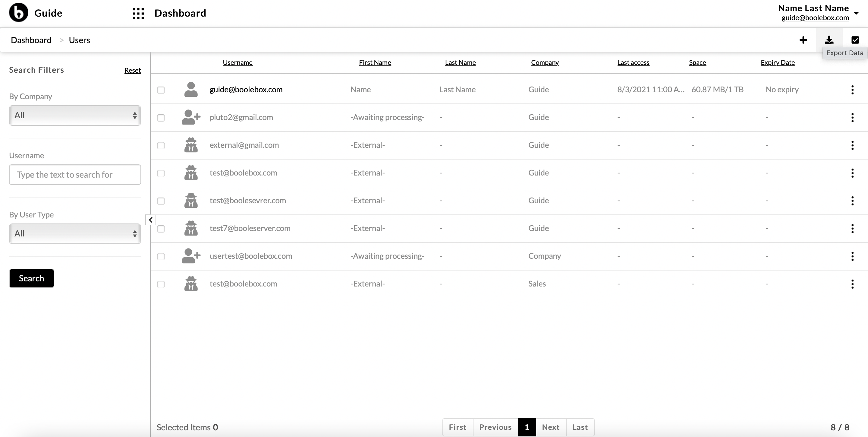Image resolution: width=868 pixels, height=437 pixels.
Task: Open more options for the Sales company row
Action: 853,284
